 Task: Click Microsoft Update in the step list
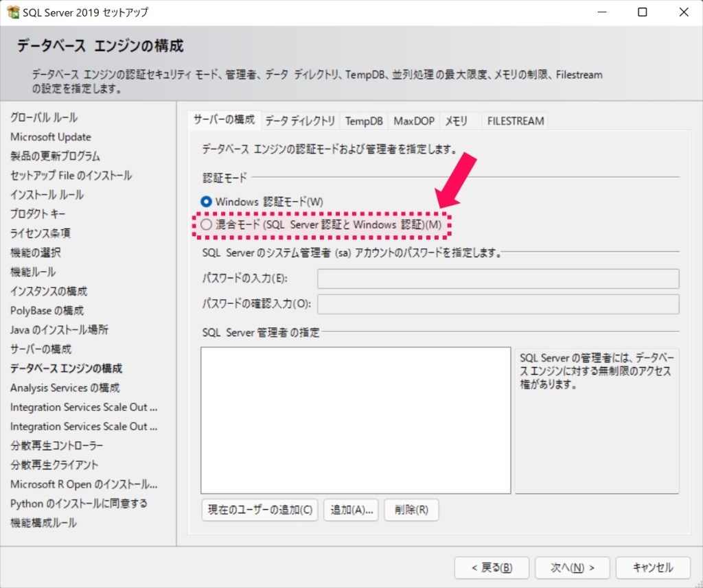(x=51, y=137)
